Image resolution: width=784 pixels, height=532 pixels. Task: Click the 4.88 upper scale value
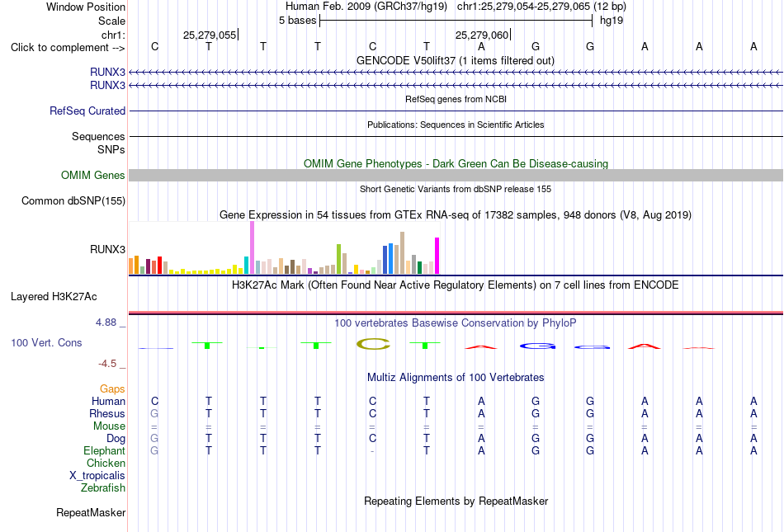[106, 322]
